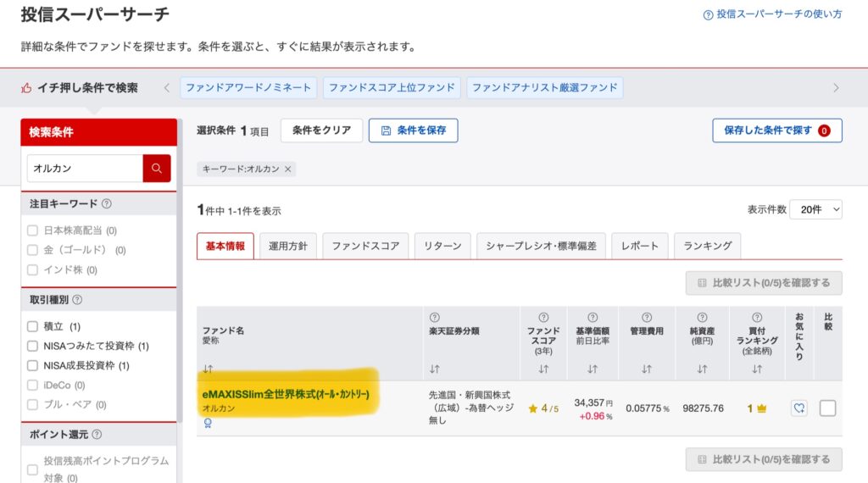
Task: Enable NISAつみたて投資枠 filter
Action: pyautogui.click(x=33, y=346)
